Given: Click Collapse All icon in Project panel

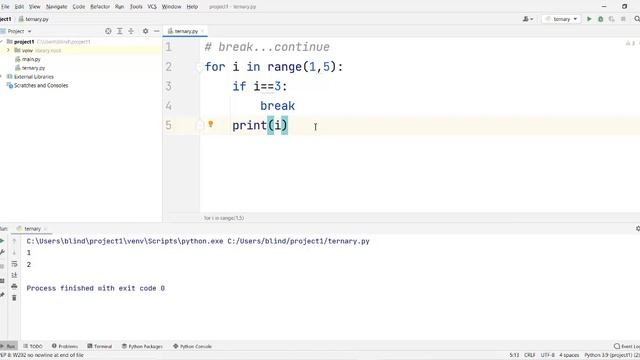Looking at the screenshot, I should [x=131, y=31].
